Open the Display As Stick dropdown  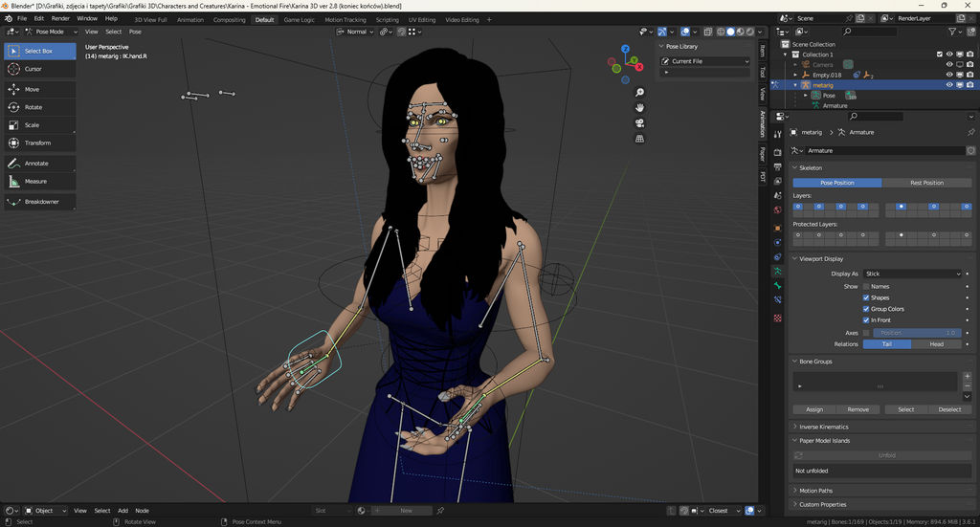click(912, 274)
